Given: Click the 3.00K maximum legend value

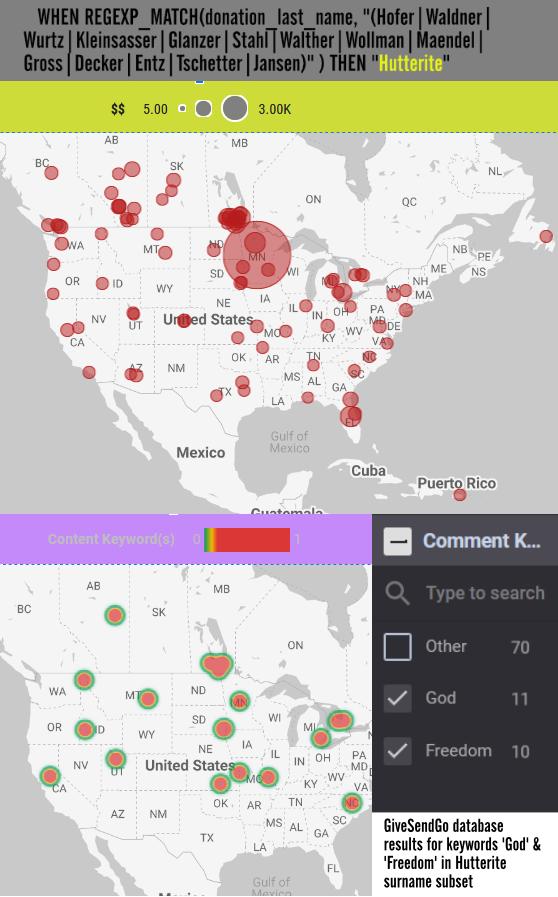Looking at the screenshot, I should (275, 109).
